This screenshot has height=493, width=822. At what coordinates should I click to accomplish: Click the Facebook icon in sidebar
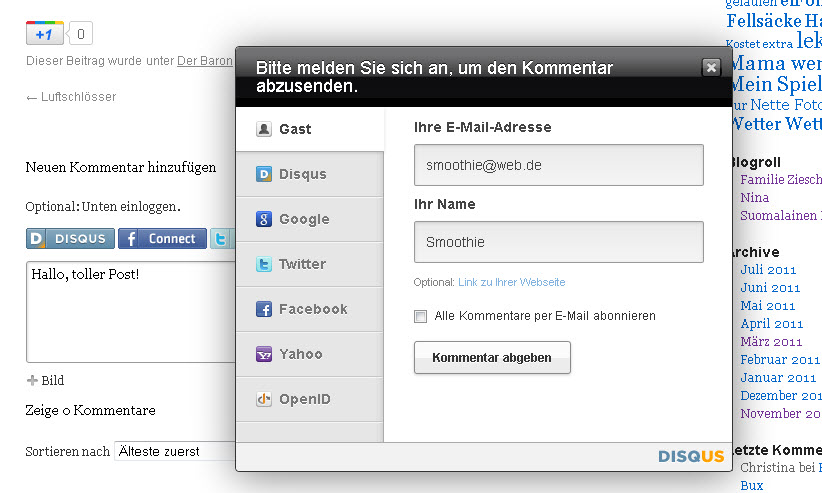[x=264, y=309]
